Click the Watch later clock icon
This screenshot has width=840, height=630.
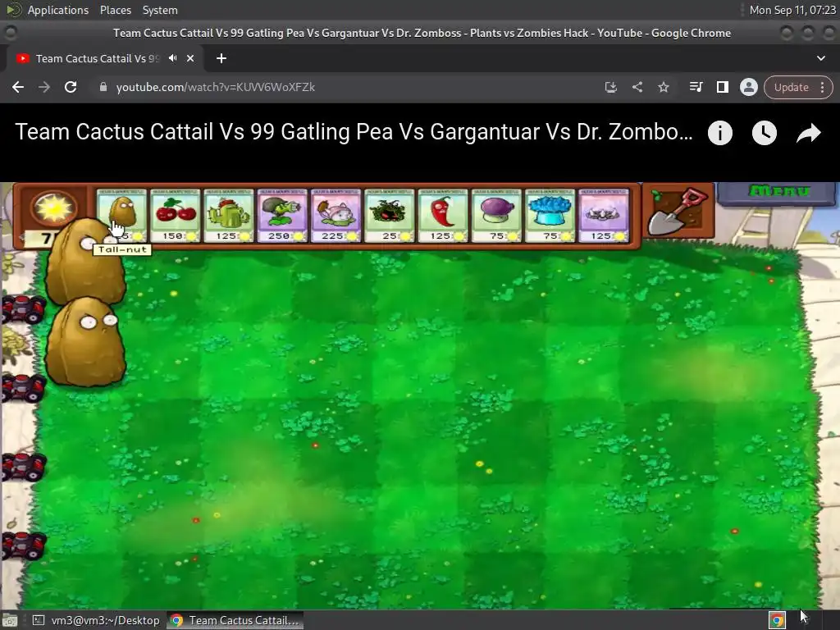[x=764, y=133]
